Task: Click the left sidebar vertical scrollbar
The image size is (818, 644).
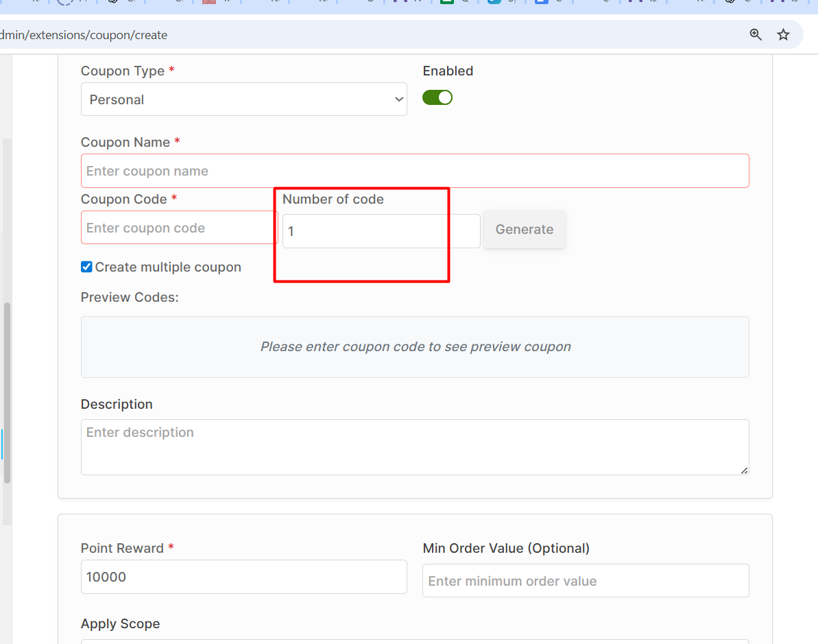Action: point(7,391)
